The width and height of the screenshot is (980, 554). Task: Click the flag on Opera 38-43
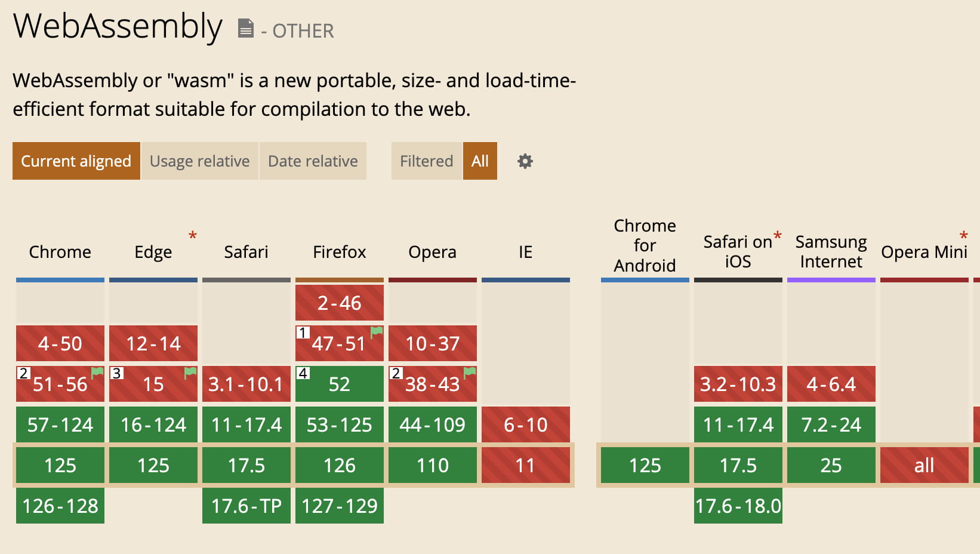click(469, 373)
